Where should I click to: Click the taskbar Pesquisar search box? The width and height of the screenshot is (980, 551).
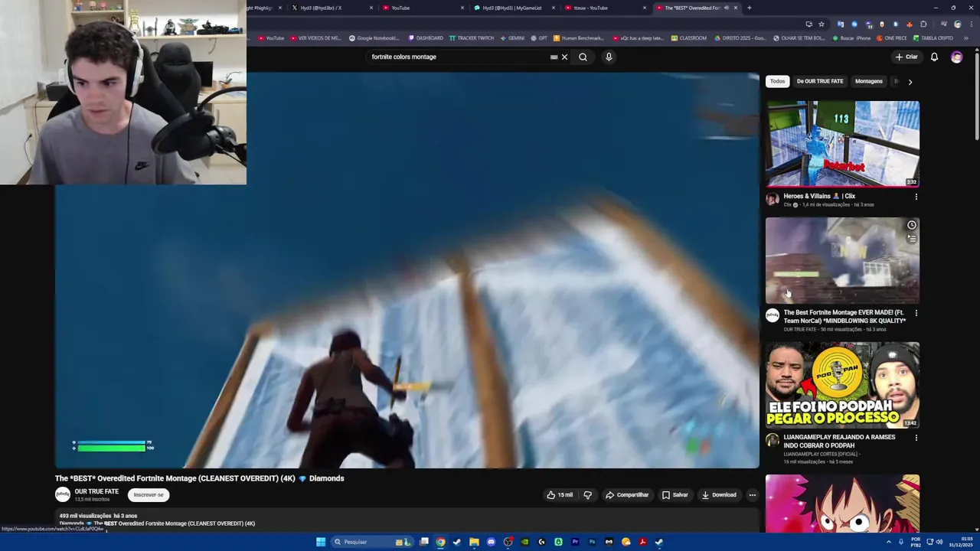click(x=371, y=542)
